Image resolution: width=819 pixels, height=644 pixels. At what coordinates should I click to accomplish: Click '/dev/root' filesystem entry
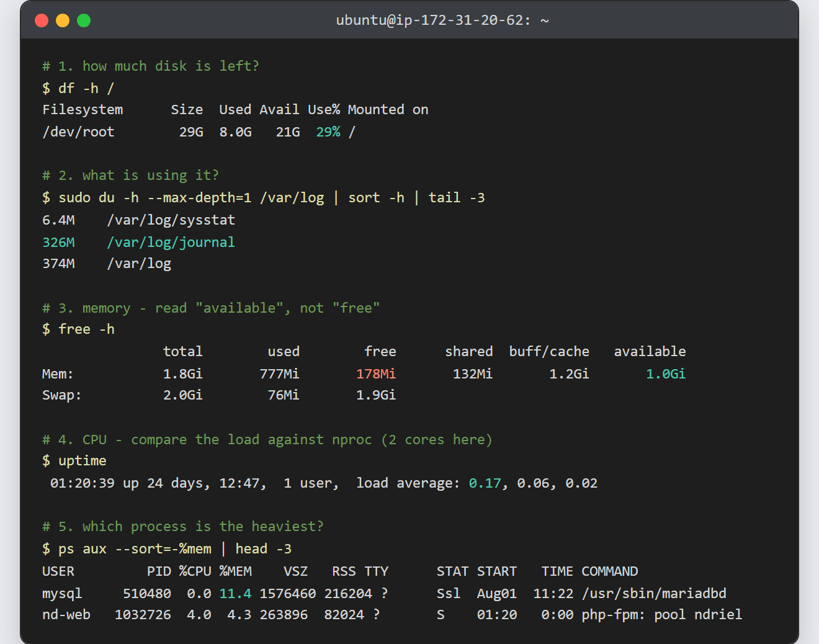[78, 132]
